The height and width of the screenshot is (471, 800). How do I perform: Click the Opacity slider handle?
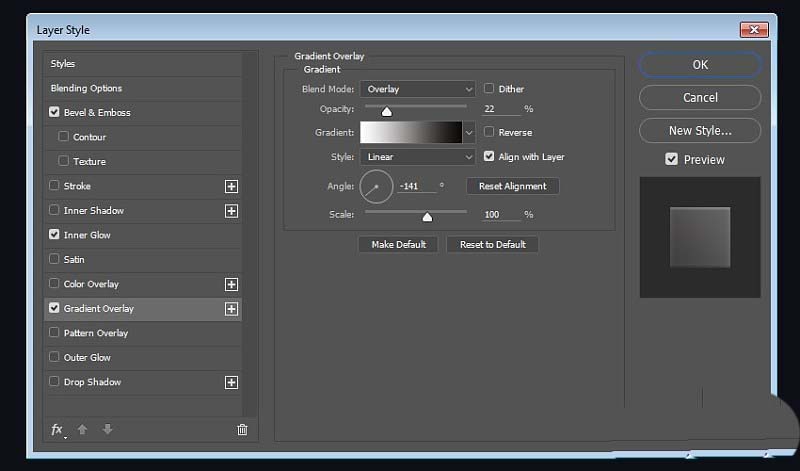(x=387, y=111)
